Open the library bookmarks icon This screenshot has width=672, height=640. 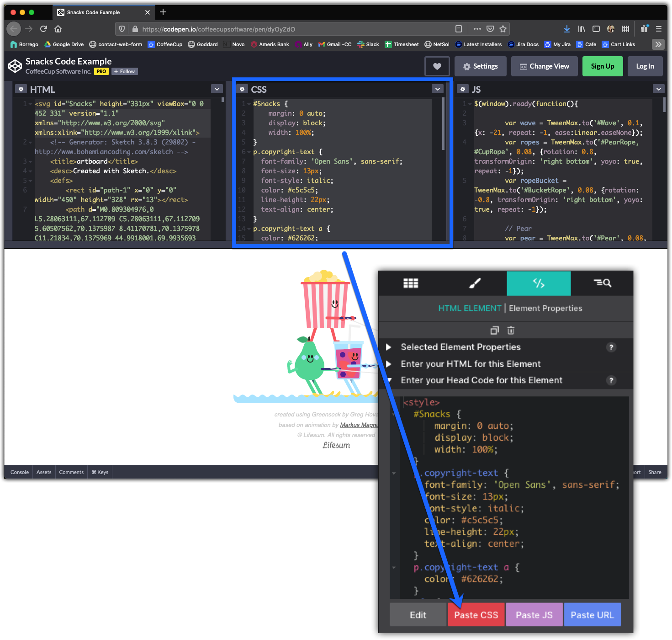click(x=582, y=29)
